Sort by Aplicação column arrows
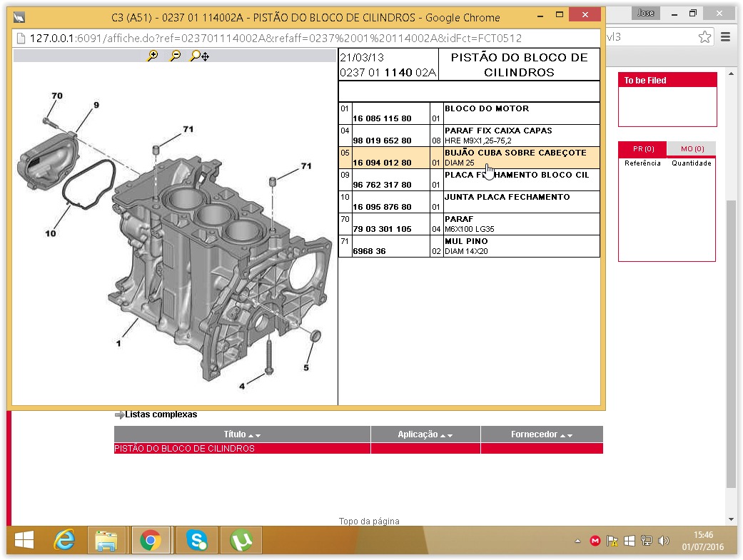The width and height of the screenshot is (743, 560). [x=446, y=435]
